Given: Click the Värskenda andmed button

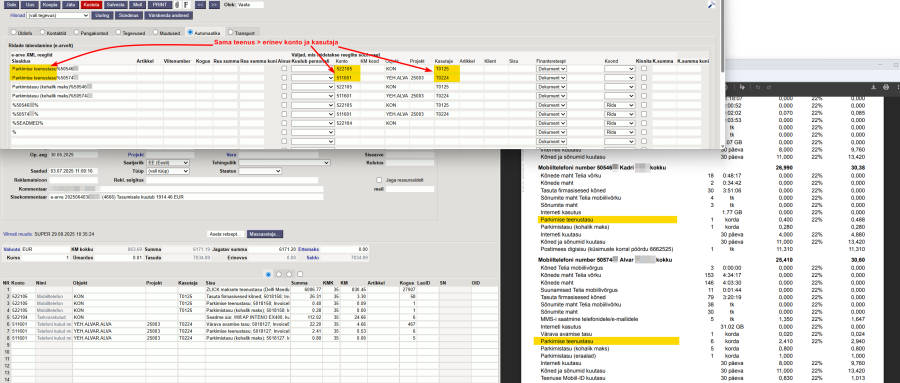Looking at the screenshot, I should click(x=168, y=16).
